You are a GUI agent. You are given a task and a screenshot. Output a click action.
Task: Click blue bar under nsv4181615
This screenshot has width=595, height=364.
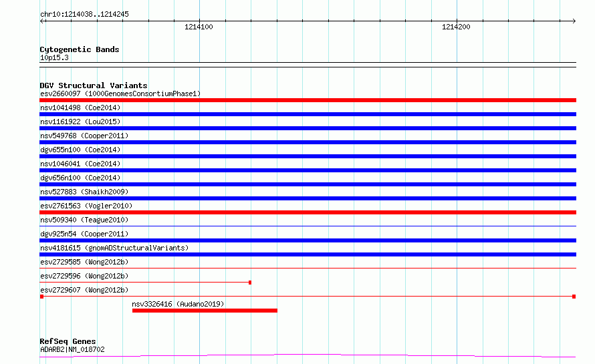(x=308, y=254)
